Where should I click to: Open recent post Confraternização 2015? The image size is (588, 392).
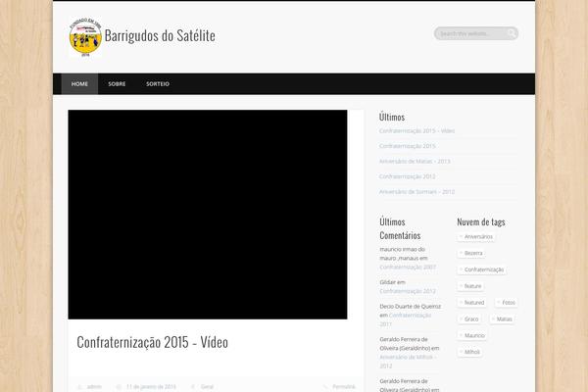click(x=408, y=146)
